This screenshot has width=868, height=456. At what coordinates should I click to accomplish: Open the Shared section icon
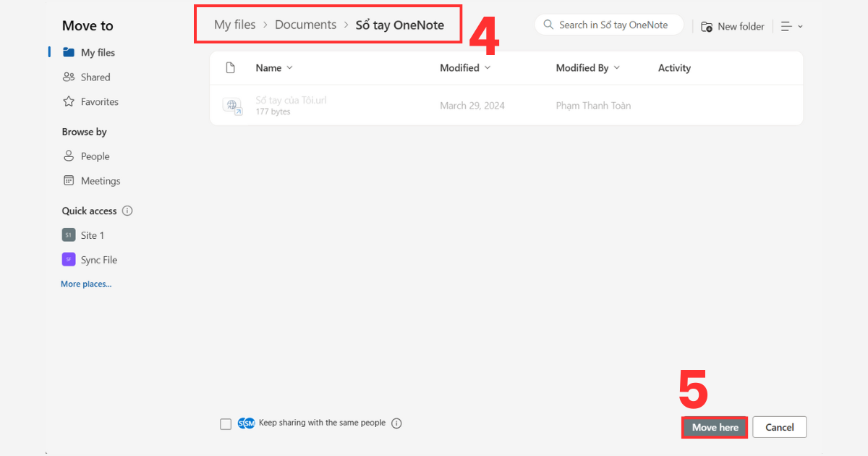tap(69, 77)
